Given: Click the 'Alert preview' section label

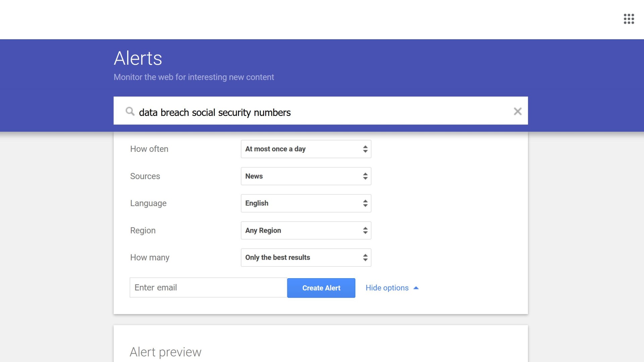Looking at the screenshot, I should pos(166,351).
